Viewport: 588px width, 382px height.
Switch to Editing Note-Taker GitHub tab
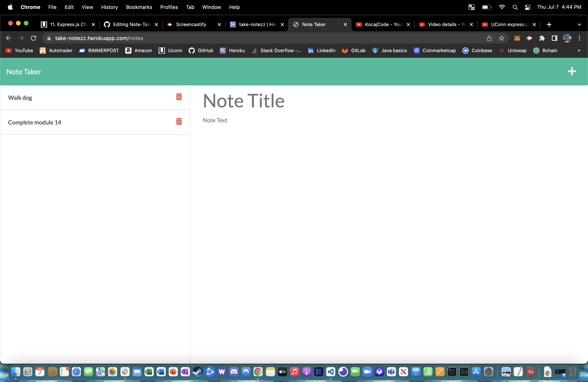(x=131, y=25)
